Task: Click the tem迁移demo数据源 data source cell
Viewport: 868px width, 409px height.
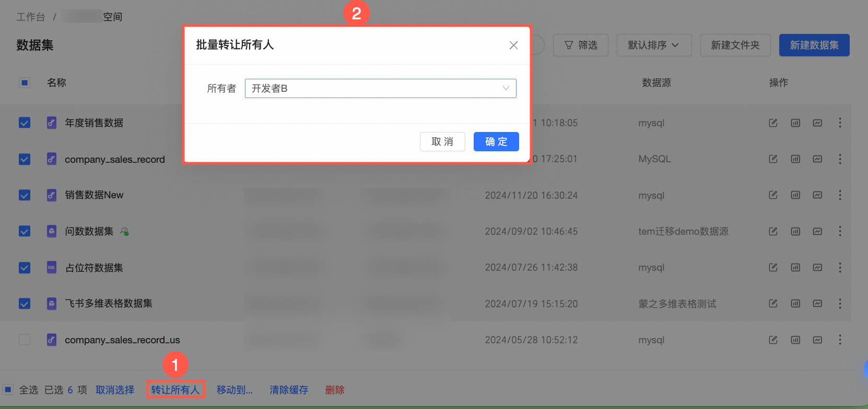Action: tap(683, 231)
